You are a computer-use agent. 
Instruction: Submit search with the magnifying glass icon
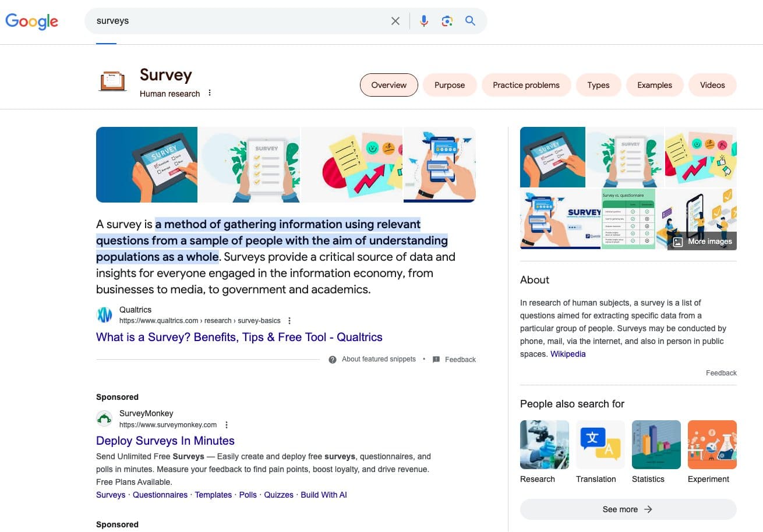pyautogui.click(x=470, y=21)
